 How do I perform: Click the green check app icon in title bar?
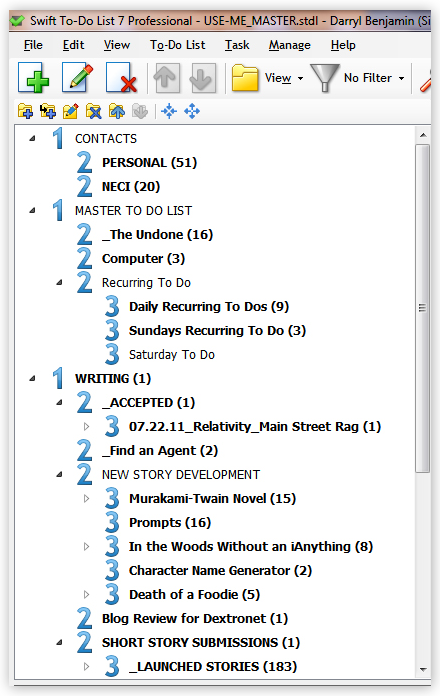(x=17, y=21)
